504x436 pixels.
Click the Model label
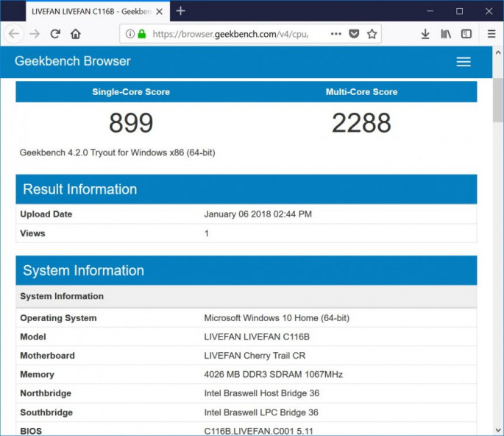(x=33, y=337)
